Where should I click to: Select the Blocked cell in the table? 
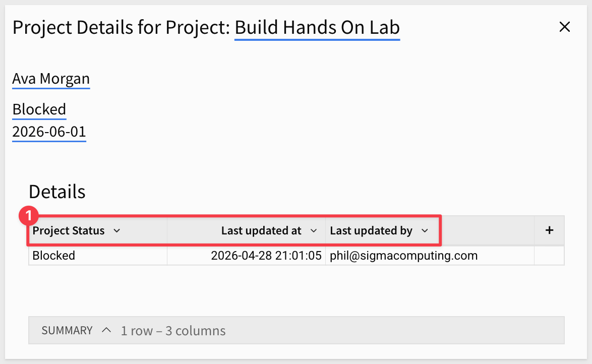[98, 256]
